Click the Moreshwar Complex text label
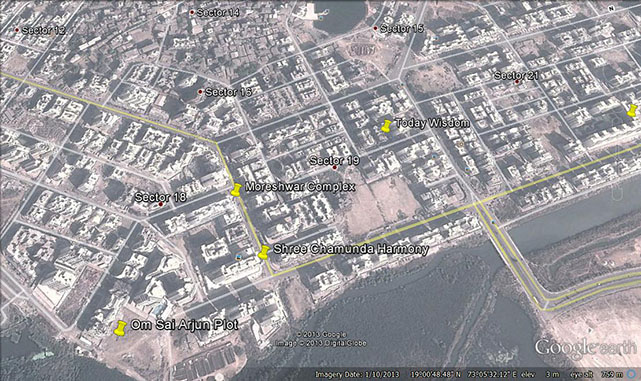Viewport: 641px width, 381px height. 300,187
